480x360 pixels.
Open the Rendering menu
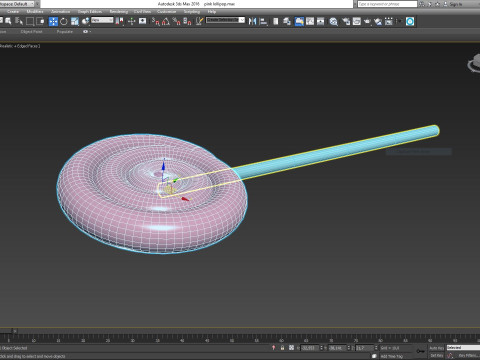119,12
